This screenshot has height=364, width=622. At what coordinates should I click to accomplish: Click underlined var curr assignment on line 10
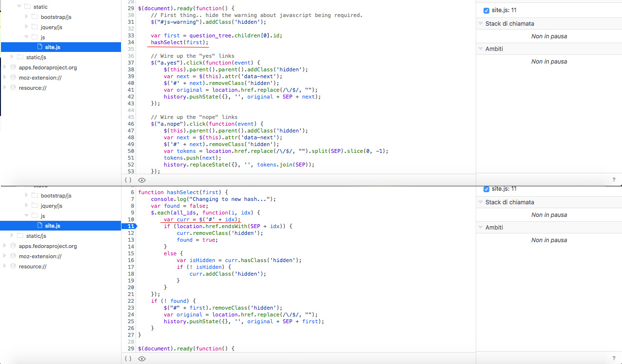click(x=202, y=219)
